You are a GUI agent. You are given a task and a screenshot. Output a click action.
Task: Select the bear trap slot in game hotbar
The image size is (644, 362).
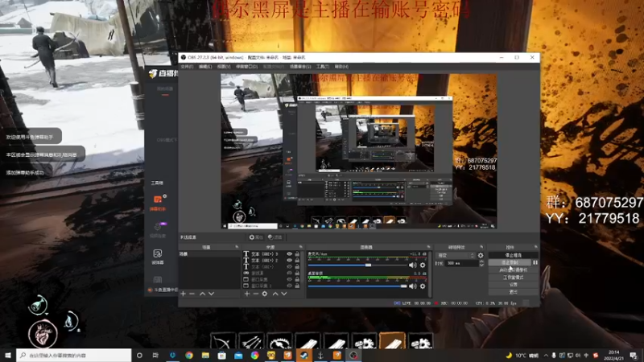pyautogui.click(x=279, y=341)
